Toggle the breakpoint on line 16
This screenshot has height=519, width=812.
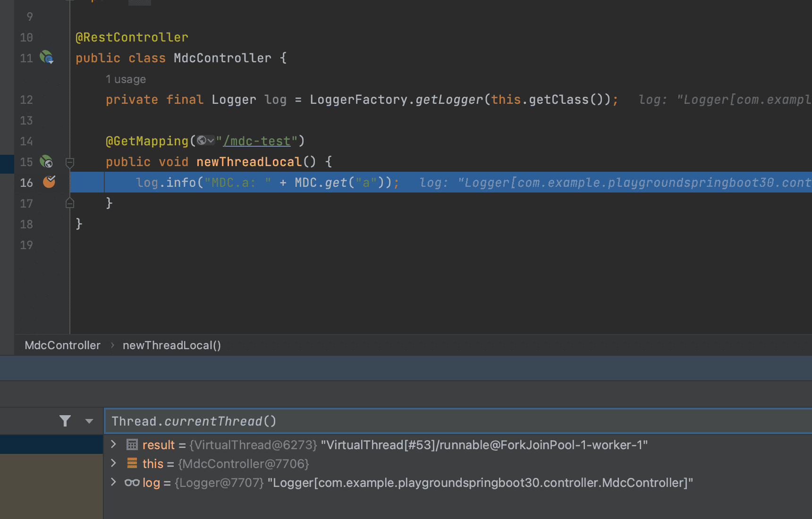[49, 182]
